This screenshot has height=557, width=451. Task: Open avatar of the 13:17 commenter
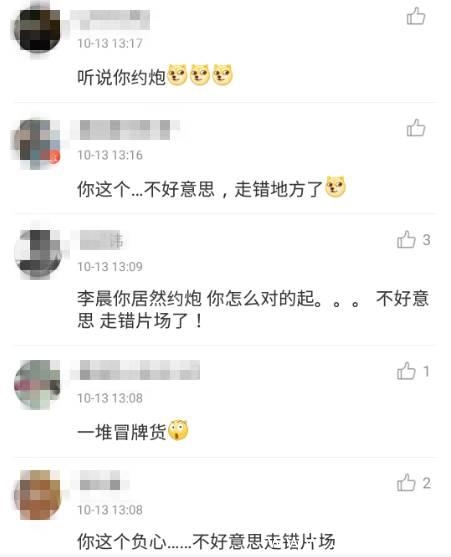[37, 30]
